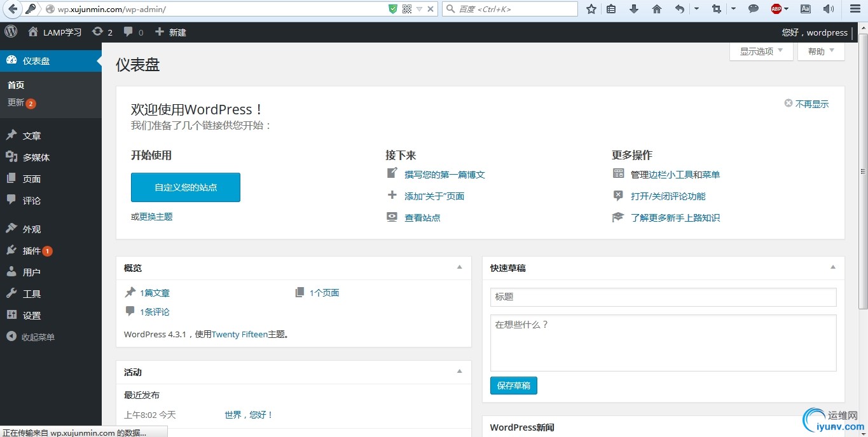
Task: Click 添加"关于"页面 link
Action: click(434, 196)
